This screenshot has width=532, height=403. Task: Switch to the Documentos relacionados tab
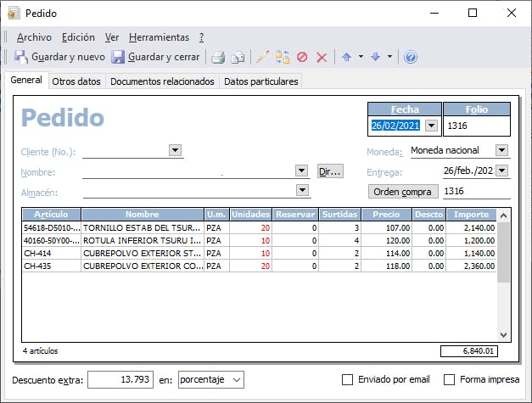(x=162, y=81)
